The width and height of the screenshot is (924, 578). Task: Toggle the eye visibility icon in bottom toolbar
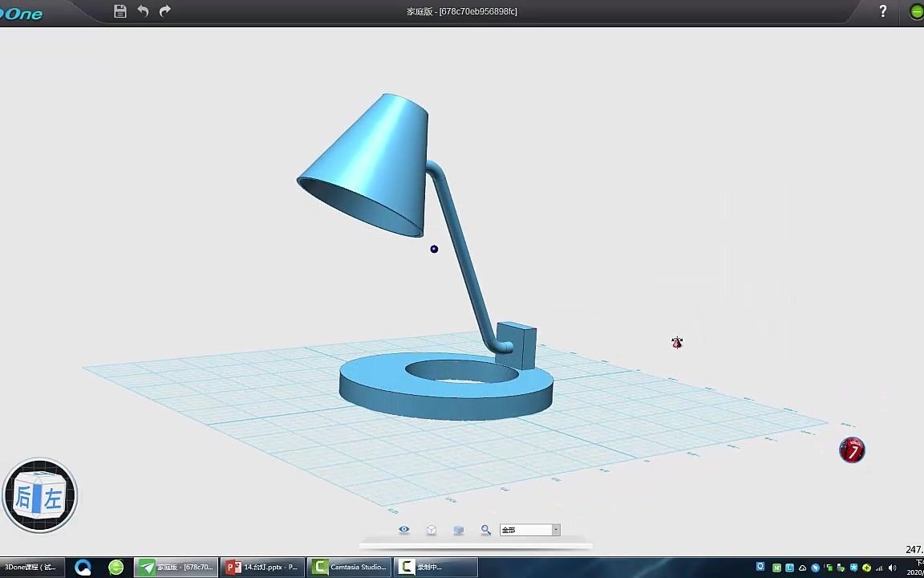[403, 530]
